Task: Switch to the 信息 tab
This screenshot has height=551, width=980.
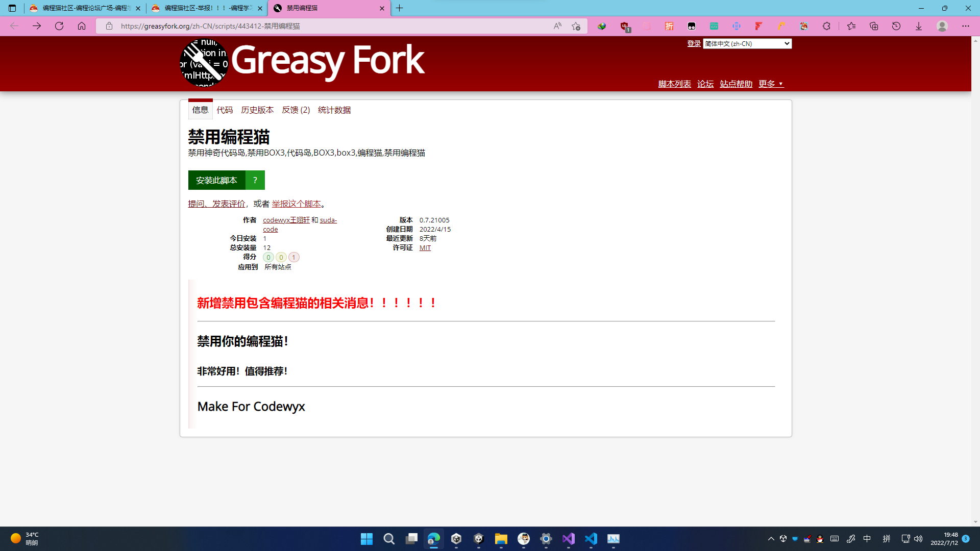Action: click(x=200, y=110)
